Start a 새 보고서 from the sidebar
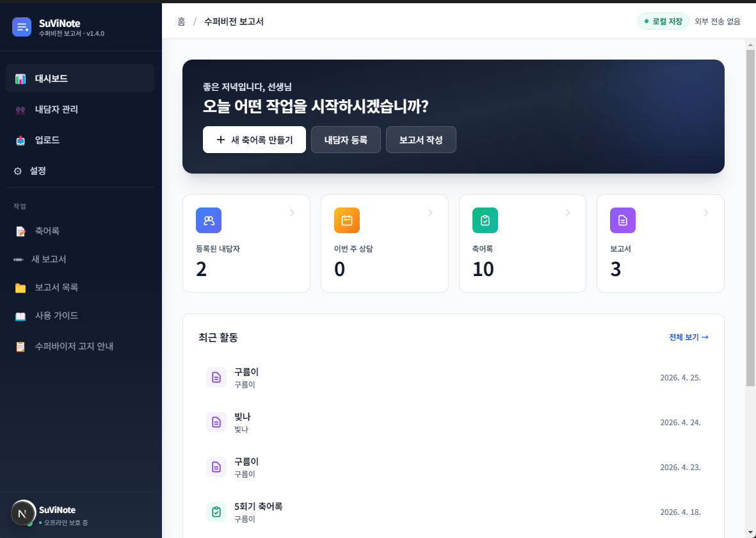The image size is (756, 538). [47, 259]
